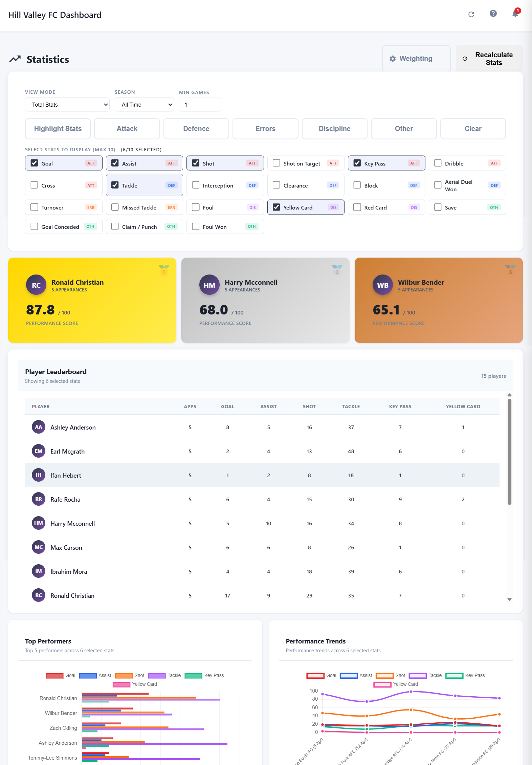Select the Other preset tab
532x765 pixels.
(x=404, y=129)
